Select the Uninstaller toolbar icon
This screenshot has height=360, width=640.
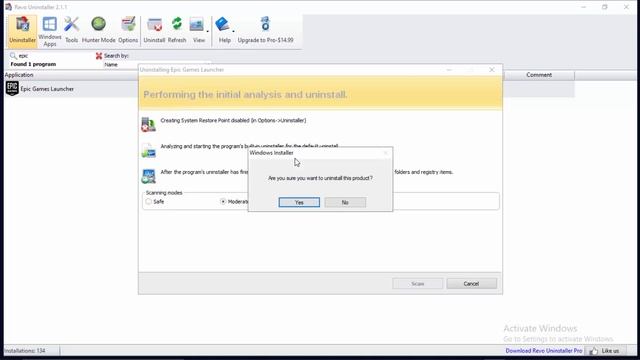pos(22,30)
